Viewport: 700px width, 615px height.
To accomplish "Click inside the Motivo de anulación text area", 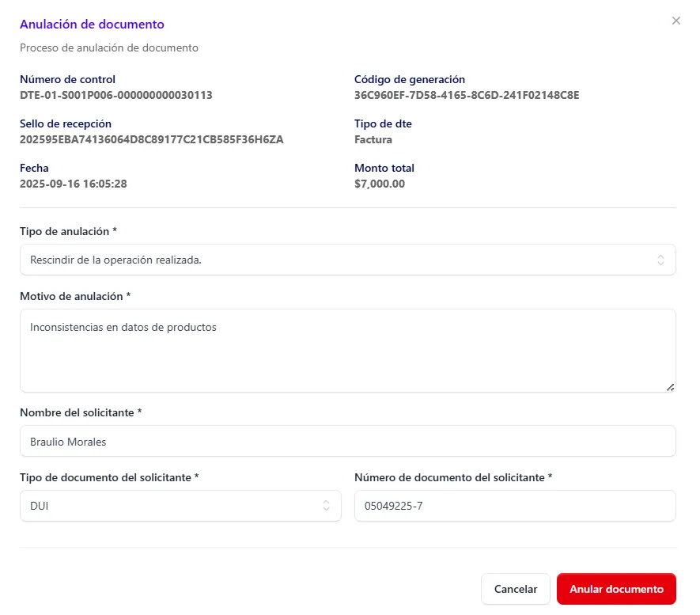I will coord(348,348).
